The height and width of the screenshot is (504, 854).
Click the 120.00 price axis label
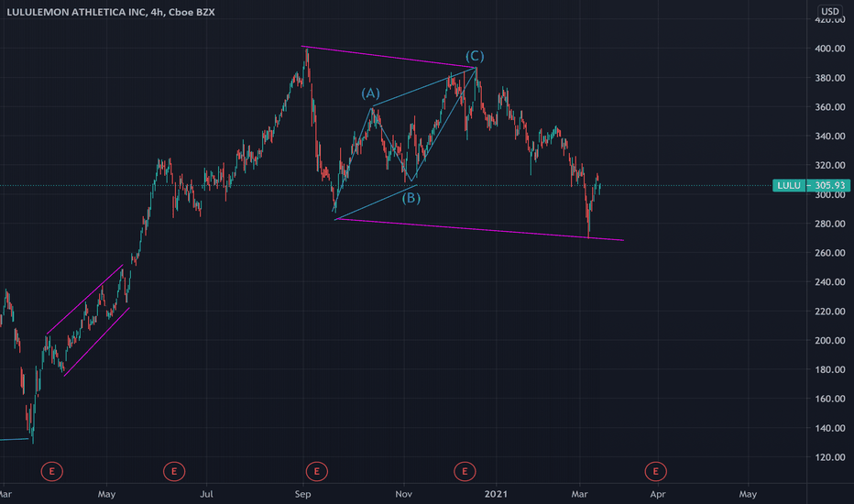click(830, 457)
